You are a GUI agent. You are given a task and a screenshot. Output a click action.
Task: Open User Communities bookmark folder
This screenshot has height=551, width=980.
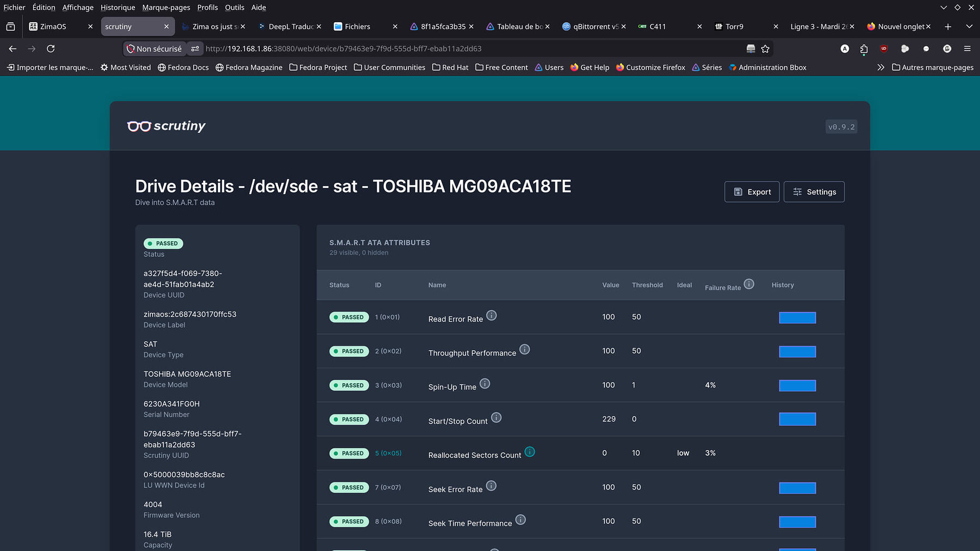click(x=389, y=68)
